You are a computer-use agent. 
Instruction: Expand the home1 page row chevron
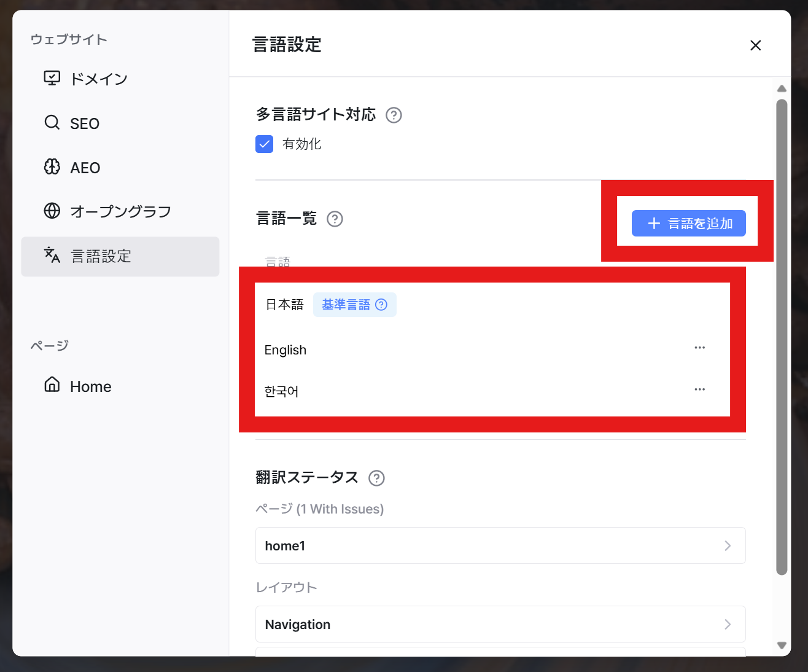(728, 545)
